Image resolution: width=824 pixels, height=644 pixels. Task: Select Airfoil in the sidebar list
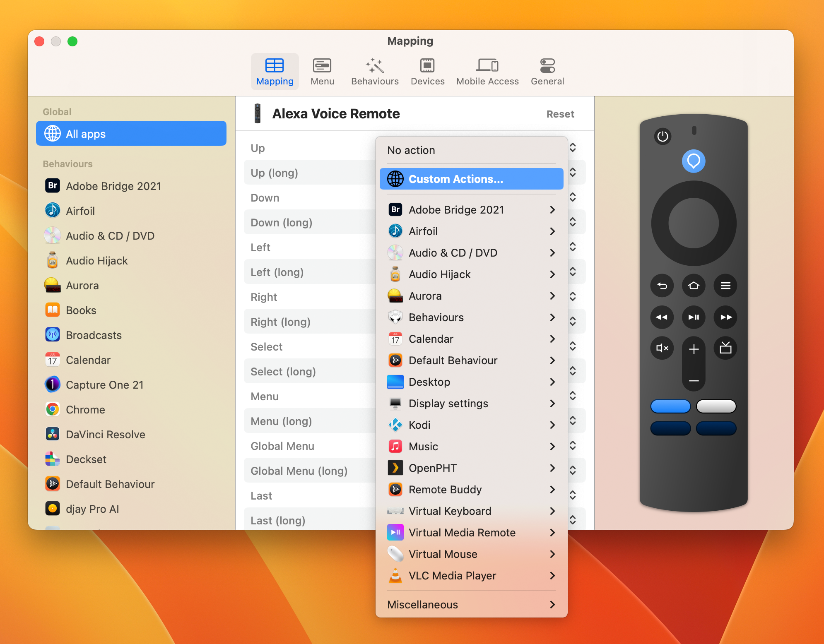pyautogui.click(x=131, y=211)
